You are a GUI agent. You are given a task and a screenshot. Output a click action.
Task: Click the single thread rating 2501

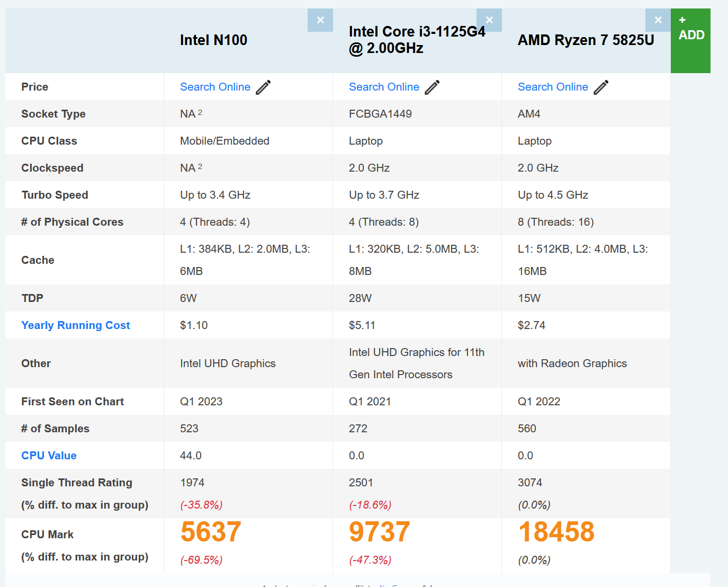coord(361,483)
